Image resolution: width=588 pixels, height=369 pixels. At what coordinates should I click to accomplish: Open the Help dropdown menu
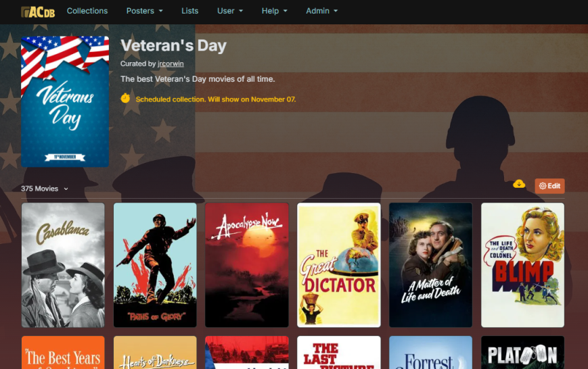pyautogui.click(x=275, y=11)
